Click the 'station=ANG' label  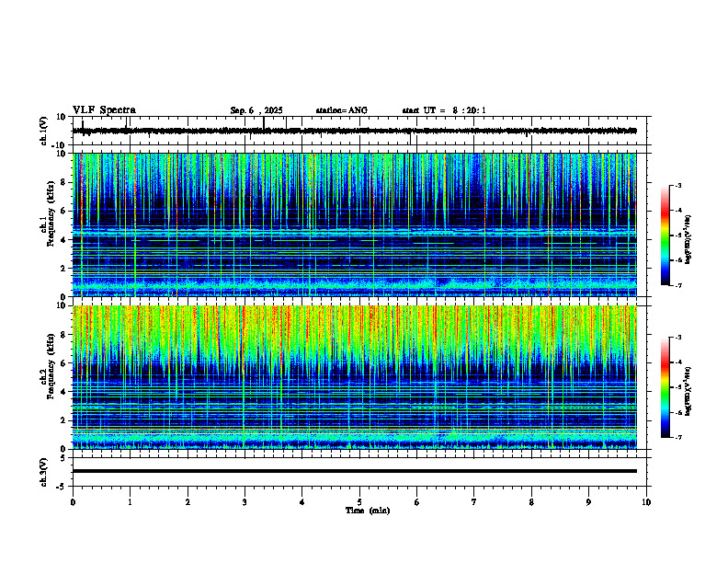tap(342, 110)
